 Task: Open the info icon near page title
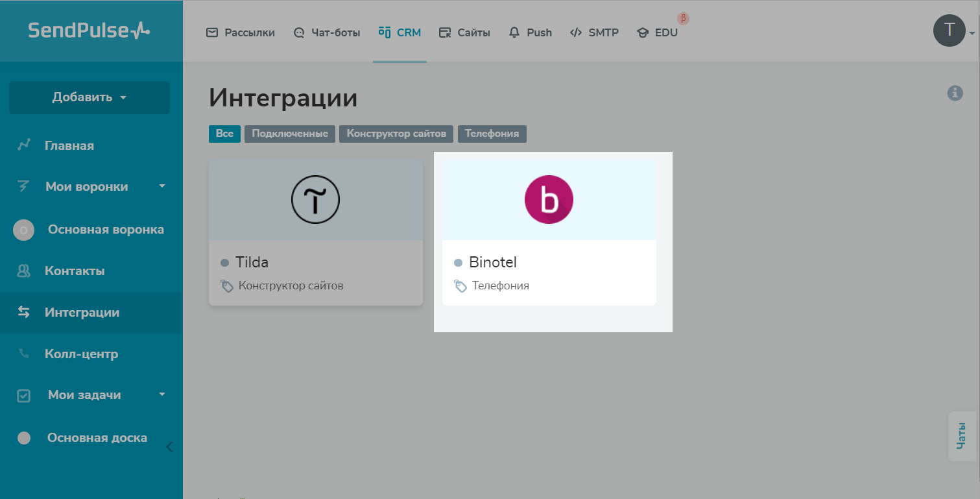pos(955,93)
